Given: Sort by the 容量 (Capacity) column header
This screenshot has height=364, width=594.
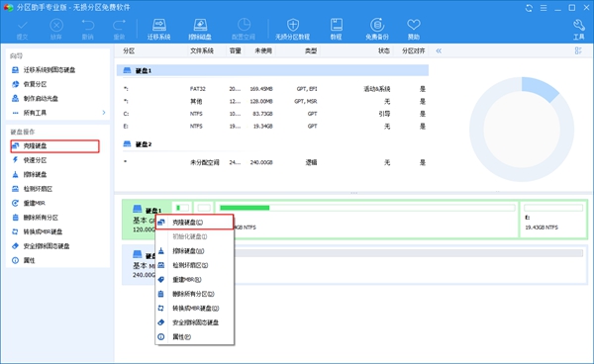Looking at the screenshot, I should tap(236, 50).
